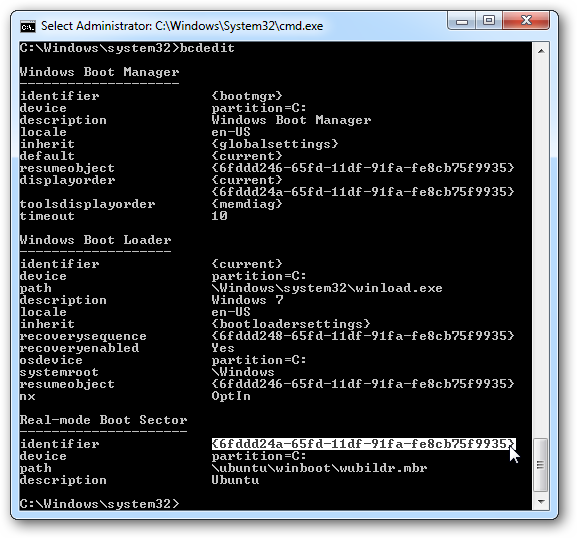The width and height of the screenshot is (577, 538).
Task: Click highlighted Real-mode Boot Sector identifier GUID
Action: tap(364, 444)
